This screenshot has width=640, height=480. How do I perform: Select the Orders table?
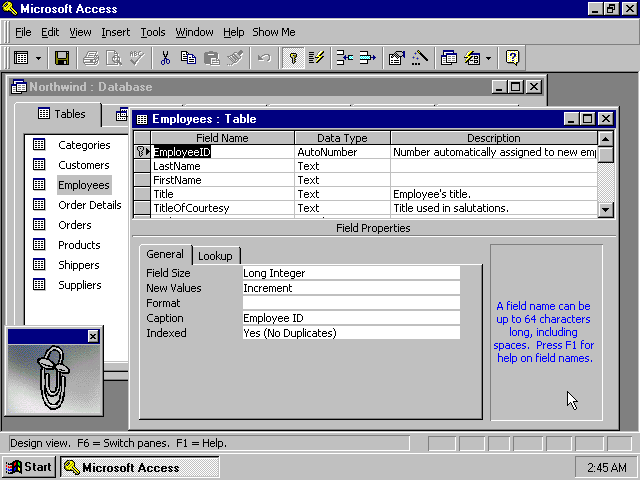75,225
